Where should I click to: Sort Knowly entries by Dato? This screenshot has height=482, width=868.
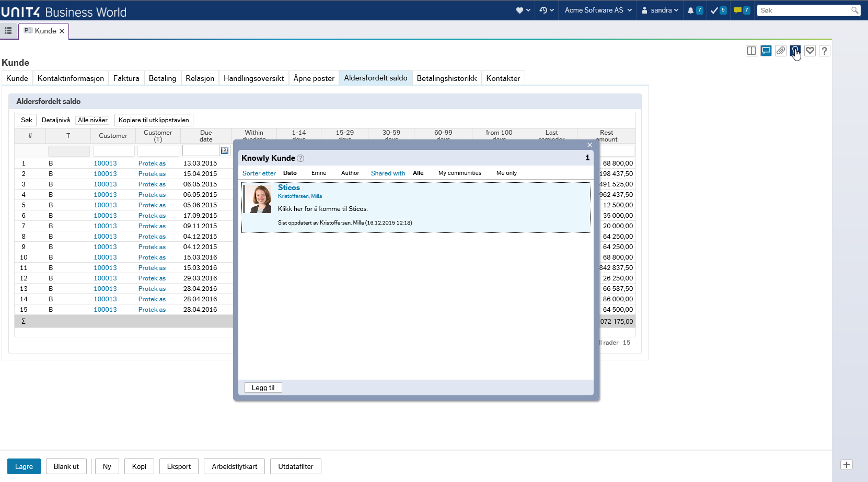pos(290,173)
